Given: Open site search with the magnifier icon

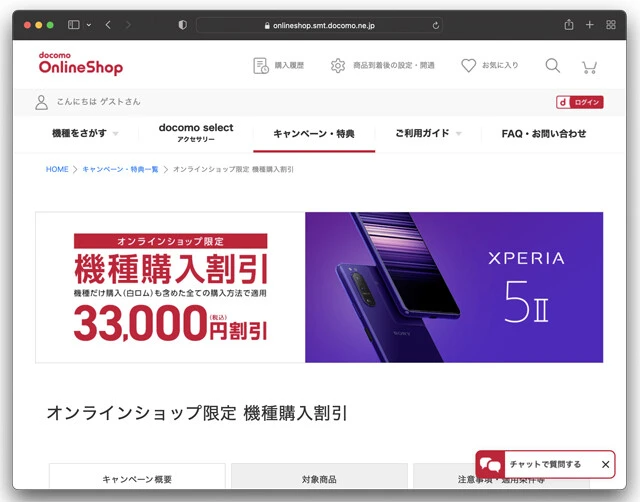Looking at the screenshot, I should (553, 65).
